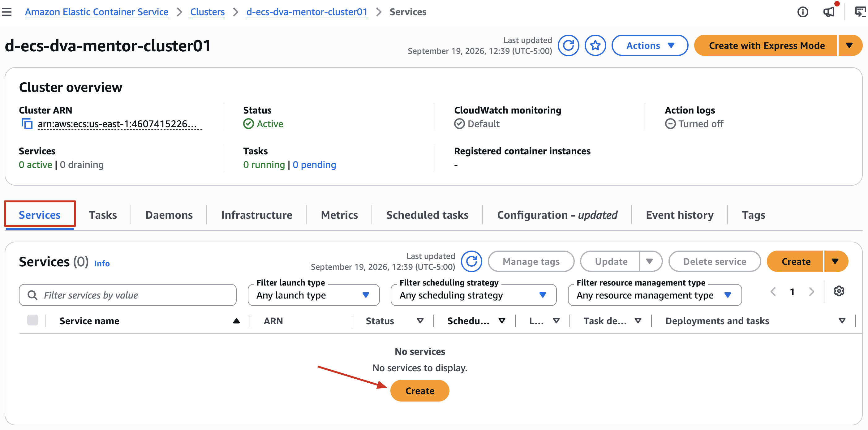Viewport: 868px width, 430px height.
Task: Open the hamburger navigation menu
Action: tap(7, 12)
